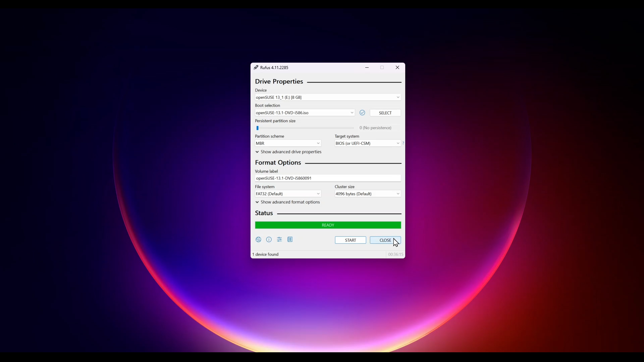Open the language selection globe icon
The height and width of the screenshot is (362, 644).
(x=258, y=239)
